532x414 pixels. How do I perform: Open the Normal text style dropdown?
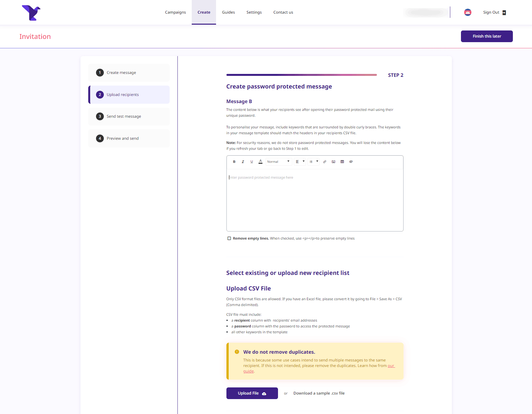278,162
